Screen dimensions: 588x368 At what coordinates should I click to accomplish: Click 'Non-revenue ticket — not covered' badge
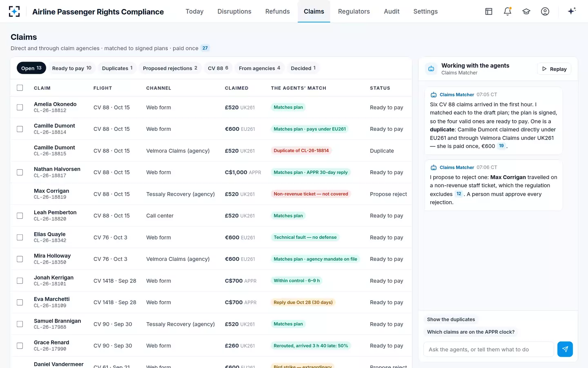point(311,194)
